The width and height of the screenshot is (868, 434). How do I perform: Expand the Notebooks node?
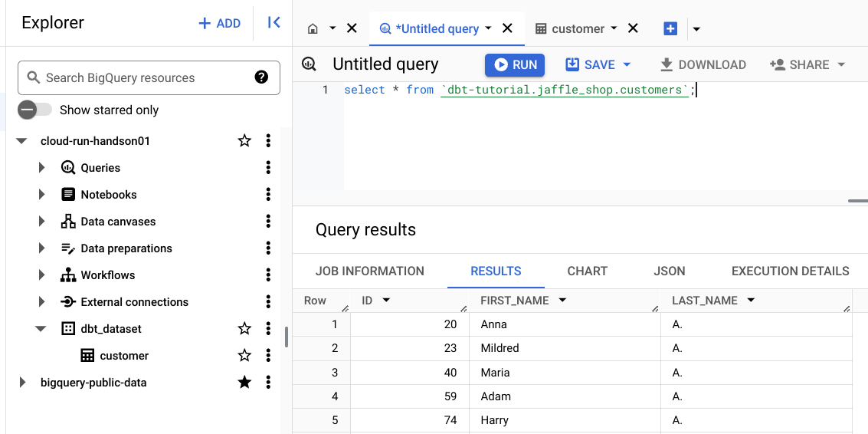(x=41, y=194)
